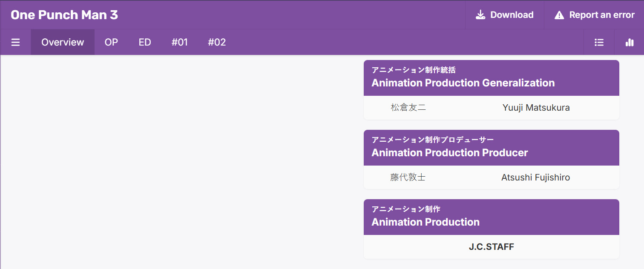Switch to the OP tab
Screen dimensions: 644x269
111,42
